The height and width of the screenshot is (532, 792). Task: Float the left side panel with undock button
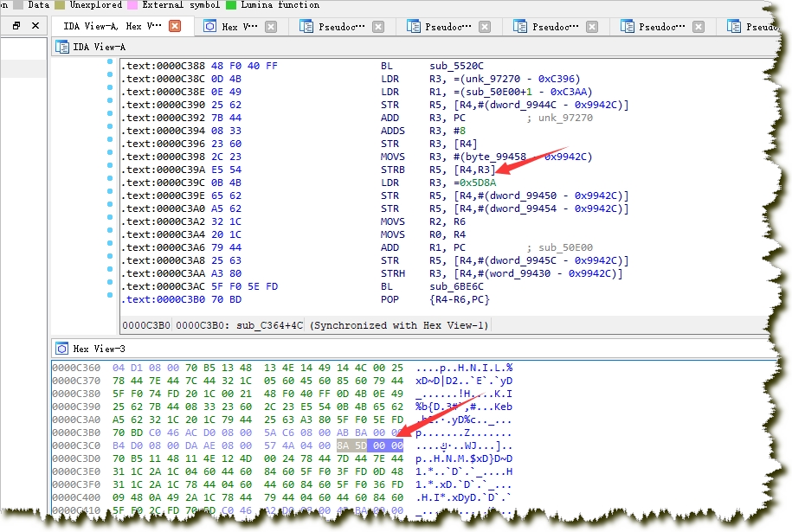[x=16, y=25]
